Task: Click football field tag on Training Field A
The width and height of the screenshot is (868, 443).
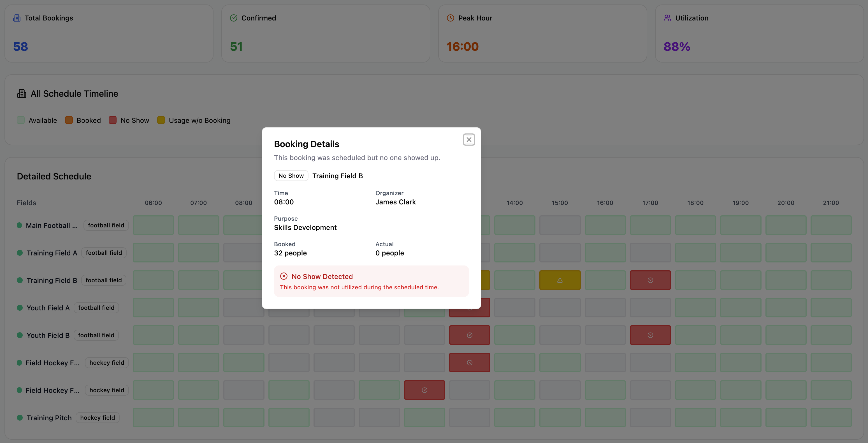Action: (104, 253)
